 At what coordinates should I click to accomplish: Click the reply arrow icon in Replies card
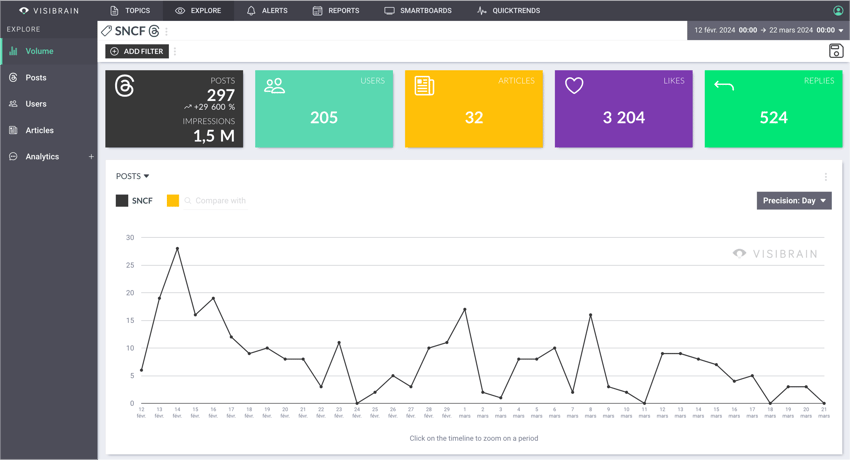724,85
